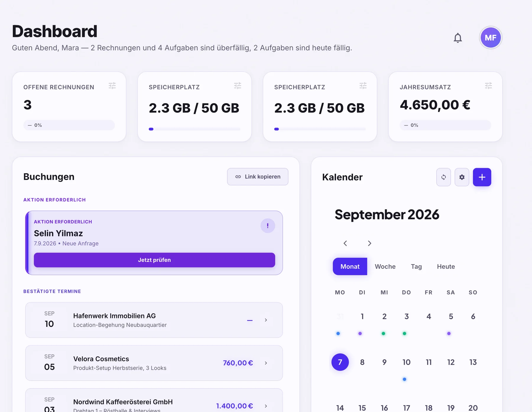The image size is (532, 412).
Task: Expand Velora Cosmetics booking chevron
Action: tap(266, 363)
